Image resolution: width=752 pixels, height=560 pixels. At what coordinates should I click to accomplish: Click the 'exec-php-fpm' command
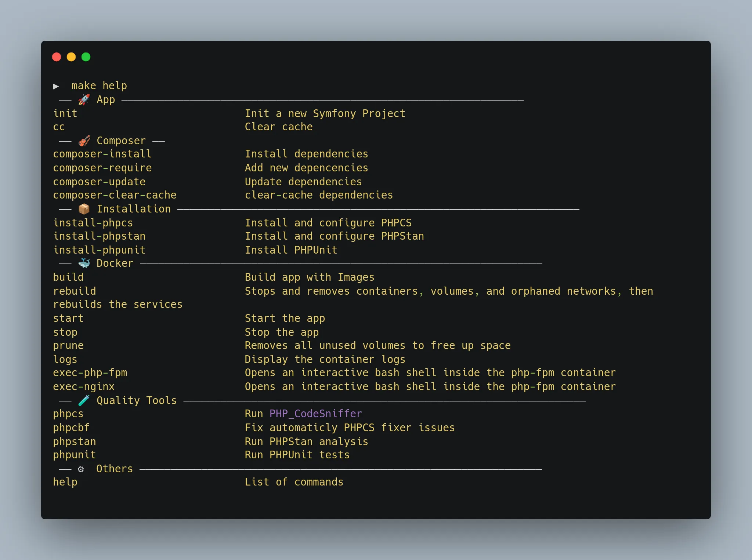click(90, 373)
